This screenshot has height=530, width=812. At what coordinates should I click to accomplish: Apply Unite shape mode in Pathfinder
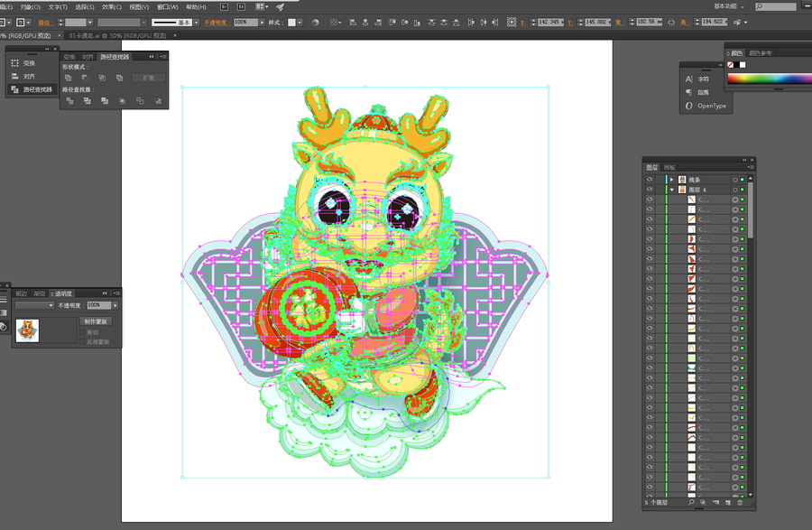(69, 78)
